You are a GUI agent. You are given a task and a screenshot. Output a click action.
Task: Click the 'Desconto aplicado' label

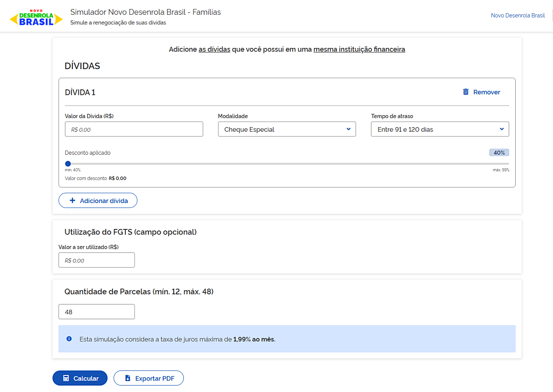[88, 153]
